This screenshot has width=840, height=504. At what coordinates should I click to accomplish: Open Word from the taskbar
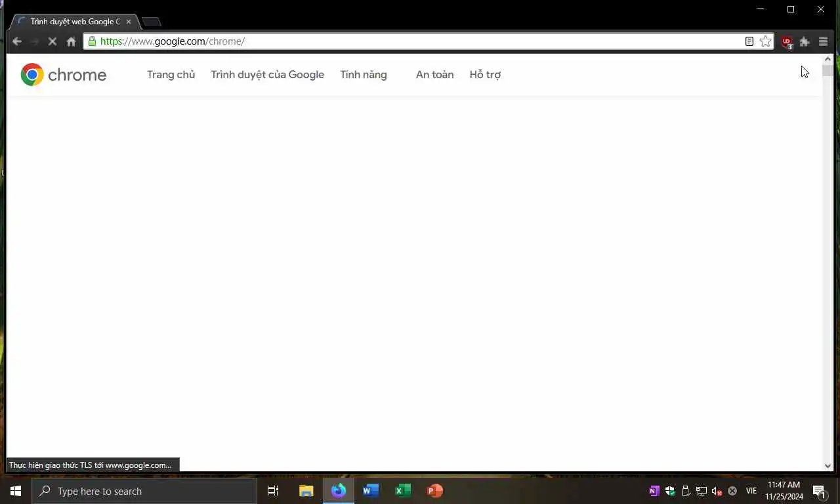coord(371,491)
